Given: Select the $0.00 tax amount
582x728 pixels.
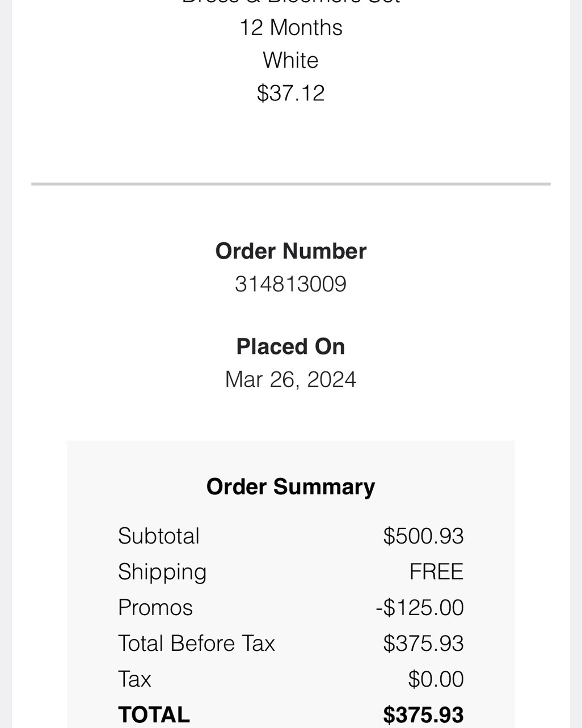Looking at the screenshot, I should click(436, 679).
